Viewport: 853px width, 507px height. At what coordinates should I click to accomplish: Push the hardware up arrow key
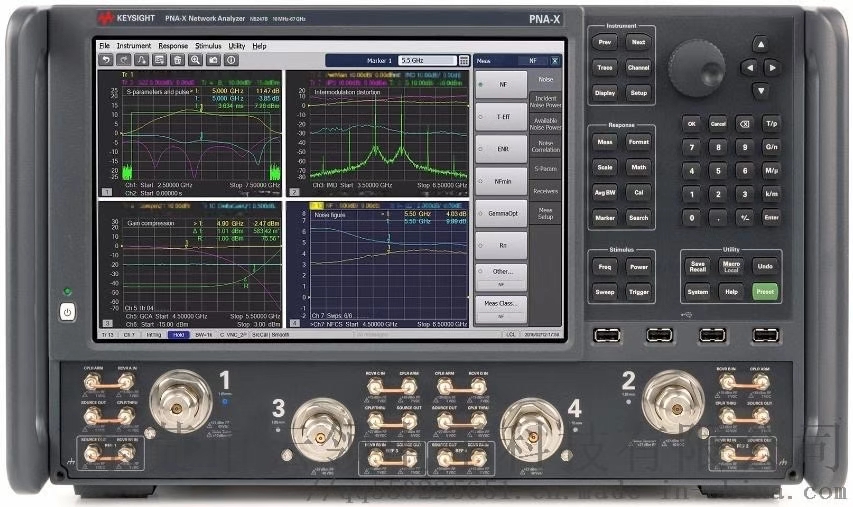tap(761, 45)
